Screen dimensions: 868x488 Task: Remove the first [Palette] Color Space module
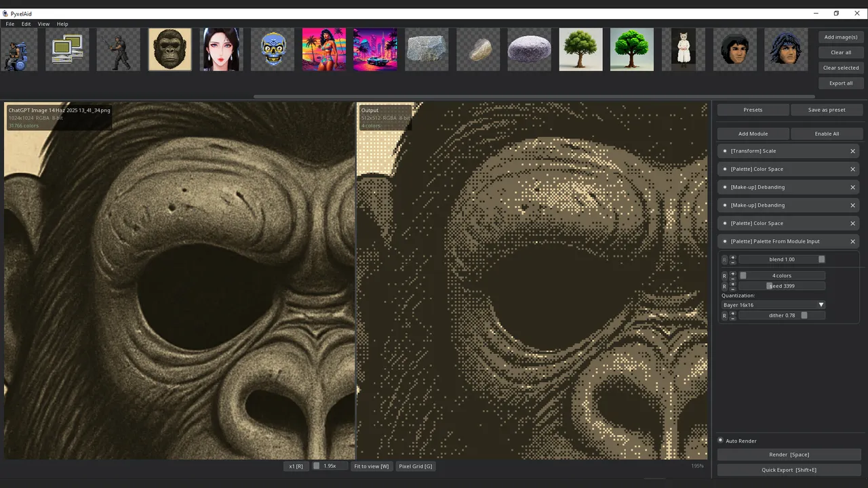click(852, 169)
